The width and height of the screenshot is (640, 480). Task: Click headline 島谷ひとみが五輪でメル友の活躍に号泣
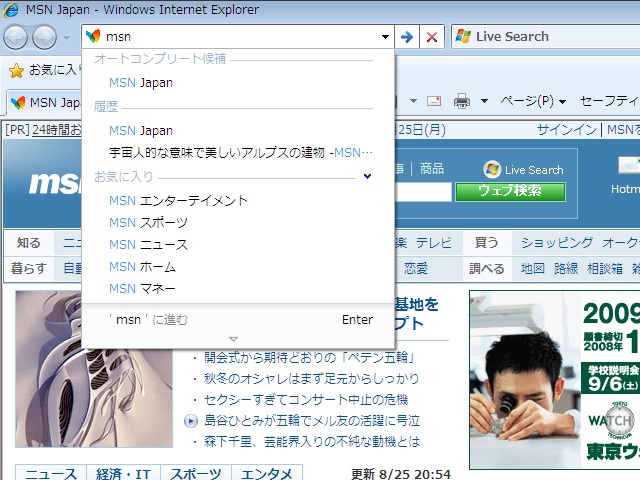(312, 420)
